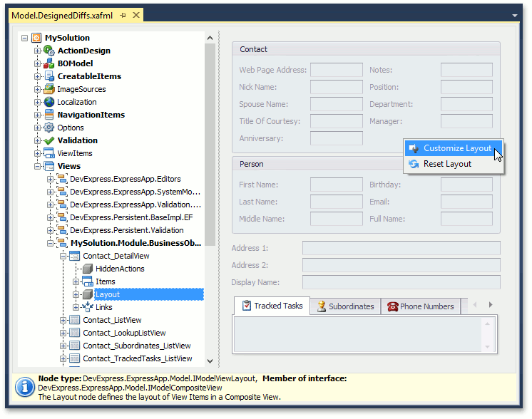Collapse the Contact_DetailView node

pyautogui.click(x=63, y=256)
